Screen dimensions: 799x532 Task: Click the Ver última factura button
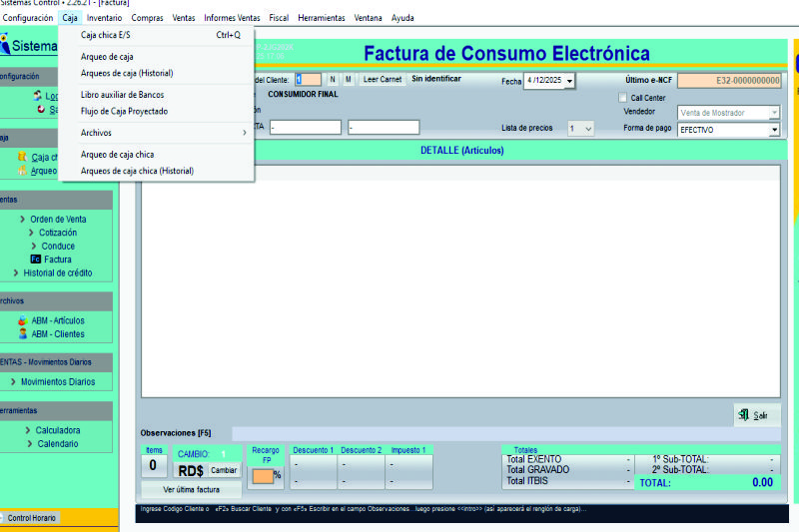[x=190, y=490]
